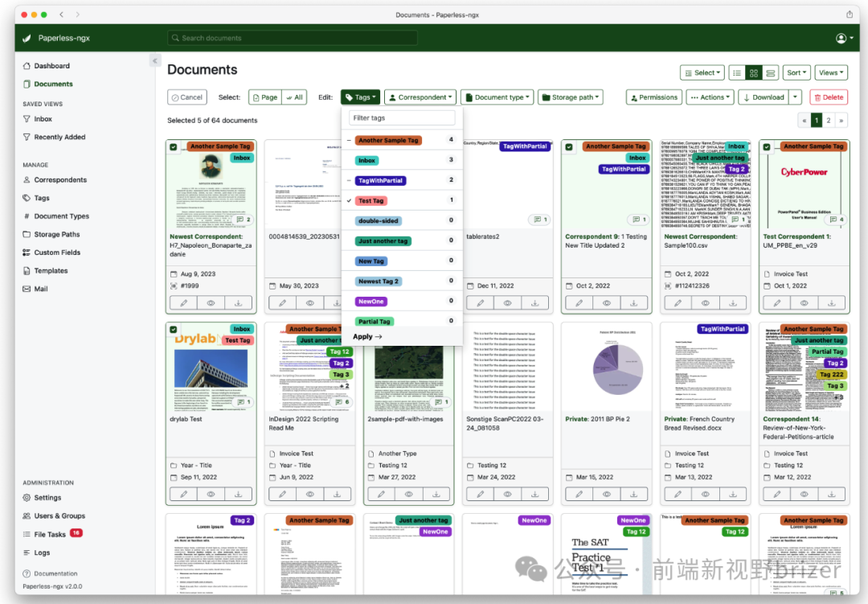Open Custom Fields in sidebar
Screen dimensions: 868x604
pos(57,253)
